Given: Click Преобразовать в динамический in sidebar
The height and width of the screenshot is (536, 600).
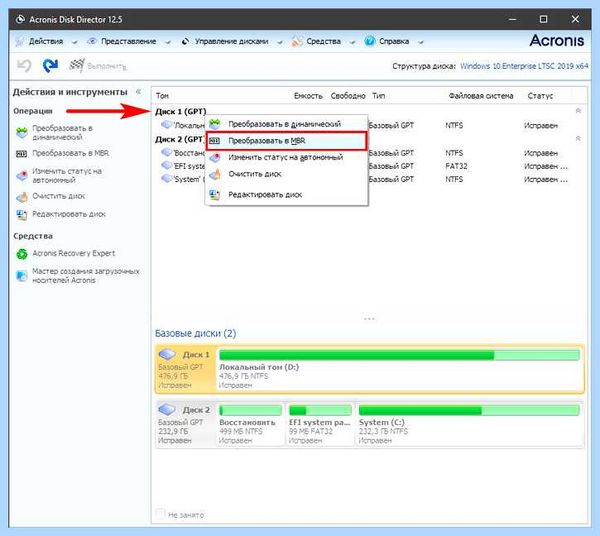Looking at the screenshot, I should point(62,132).
